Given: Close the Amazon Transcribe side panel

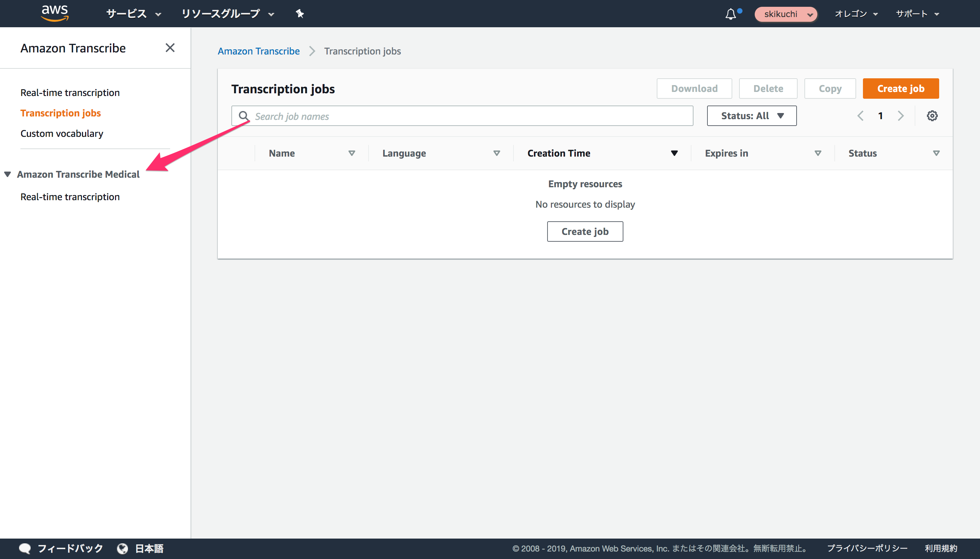Looking at the screenshot, I should click(170, 48).
